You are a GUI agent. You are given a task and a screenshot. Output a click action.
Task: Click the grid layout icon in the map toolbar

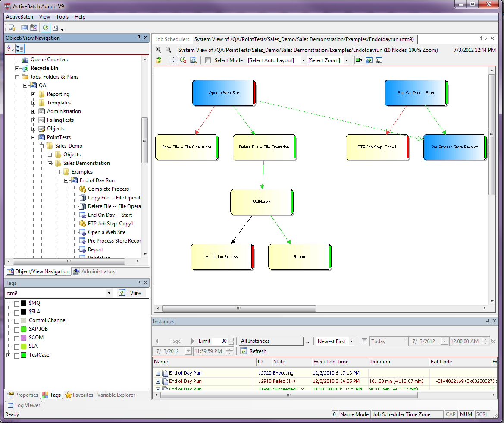[173, 60]
